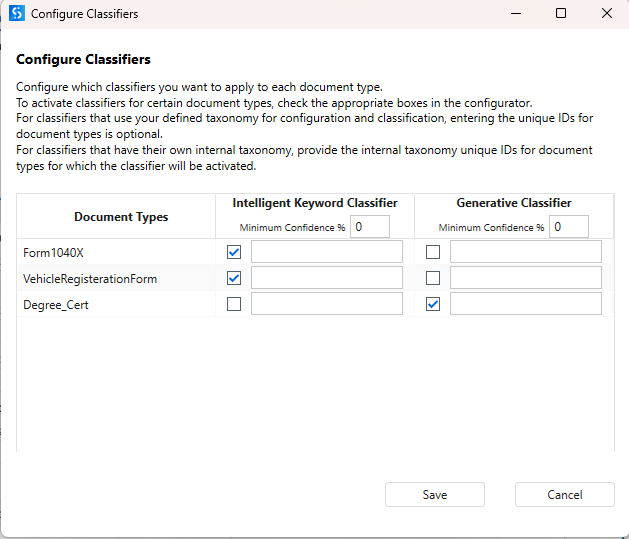The image size is (629, 539).
Task: Click Form1040X Intelligent Keyword ID field
Action: point(327,252)
